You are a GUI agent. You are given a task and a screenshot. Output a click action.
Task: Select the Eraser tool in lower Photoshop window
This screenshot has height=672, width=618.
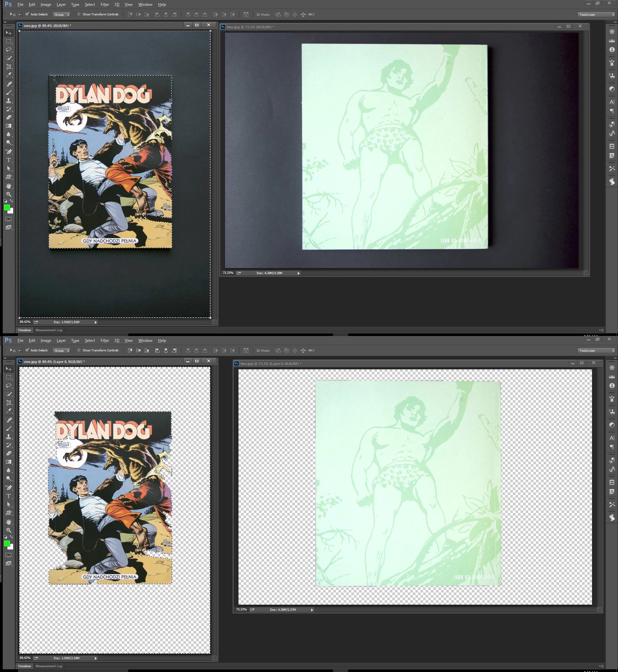(x=9, y=453)
